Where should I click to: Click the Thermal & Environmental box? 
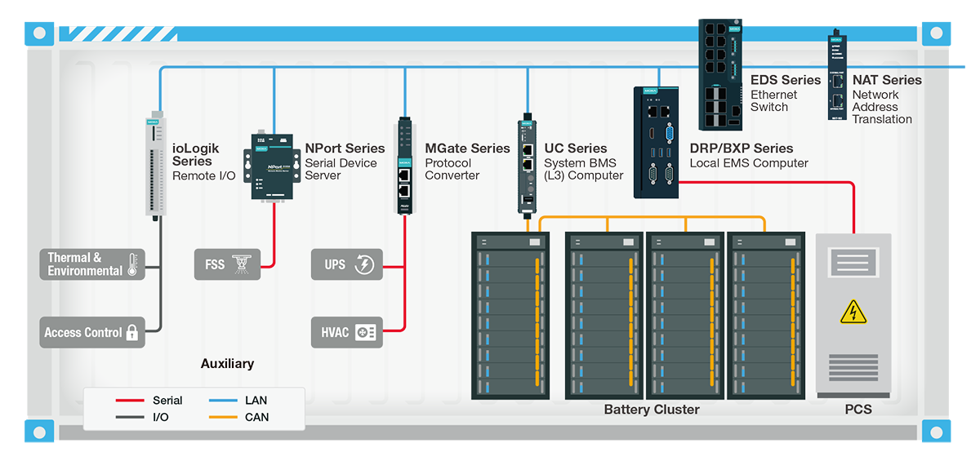(92, 264)
